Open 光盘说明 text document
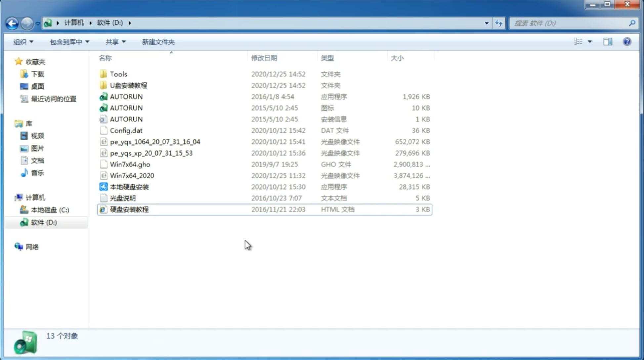 (x=122, y=198)
